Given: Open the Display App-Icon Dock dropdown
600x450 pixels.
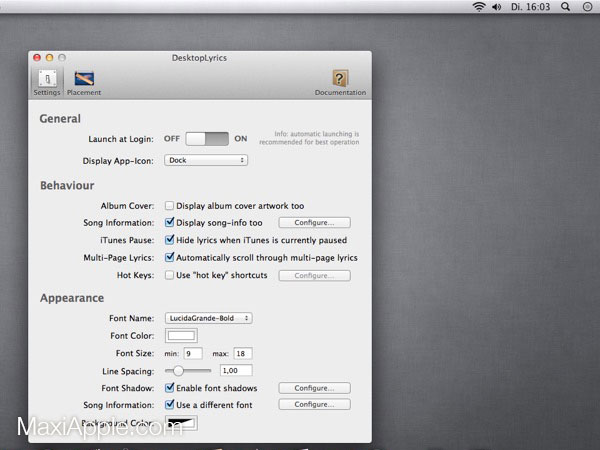Looking at the screenshot, I should pos(206,160).
